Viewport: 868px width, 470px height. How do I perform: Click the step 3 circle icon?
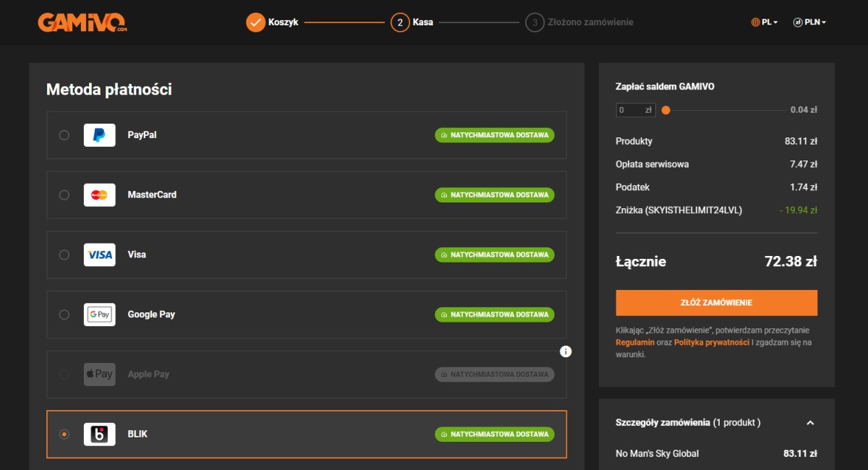click(x=535, y=22)
